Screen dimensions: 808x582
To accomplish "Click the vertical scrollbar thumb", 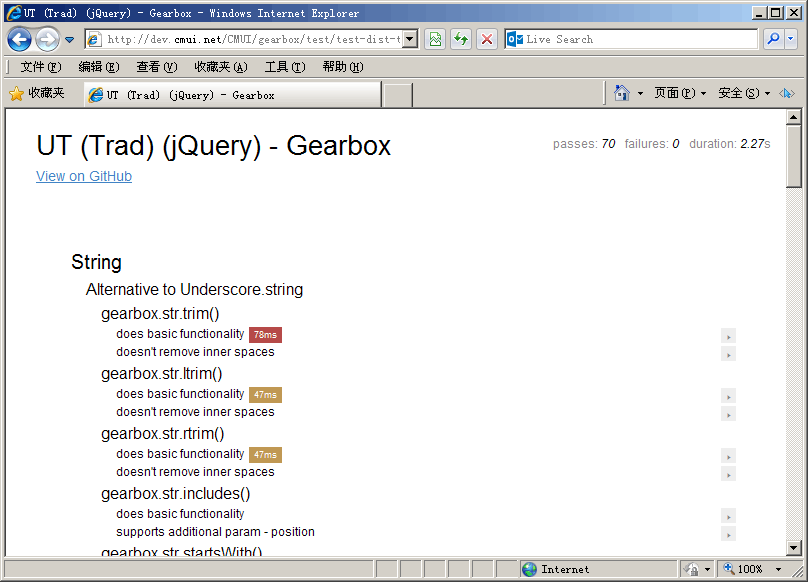I will click(x=794, y=156).
